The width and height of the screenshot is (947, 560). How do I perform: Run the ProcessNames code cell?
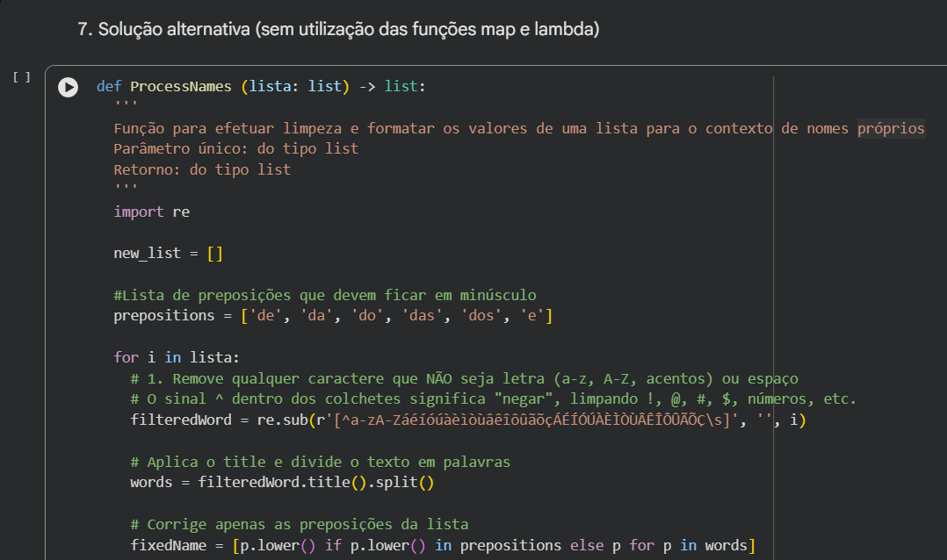(x=69, y=88)
